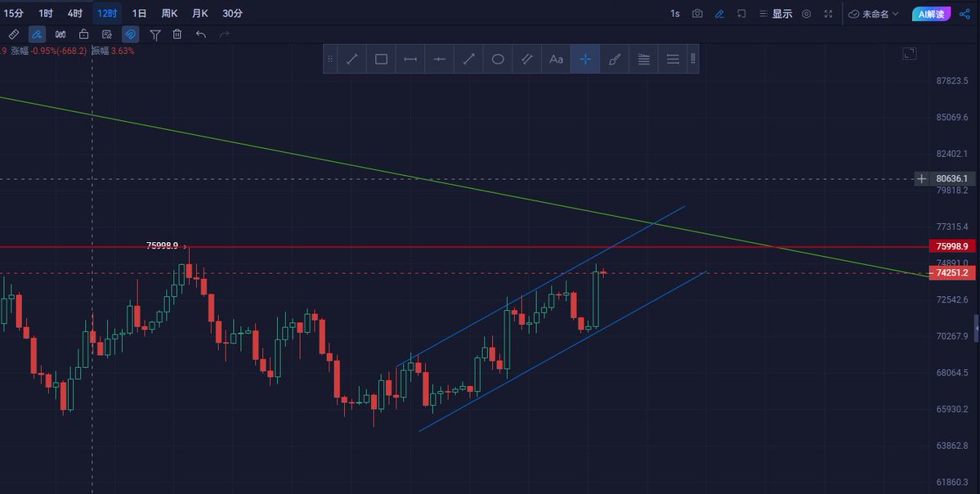Open chart settings hexagon icon

coord(806,14)
